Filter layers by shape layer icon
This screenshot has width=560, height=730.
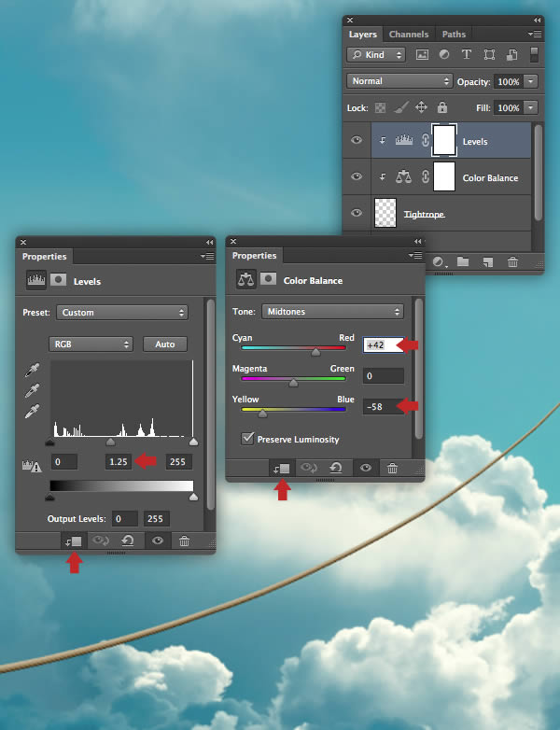click(489, 55)
